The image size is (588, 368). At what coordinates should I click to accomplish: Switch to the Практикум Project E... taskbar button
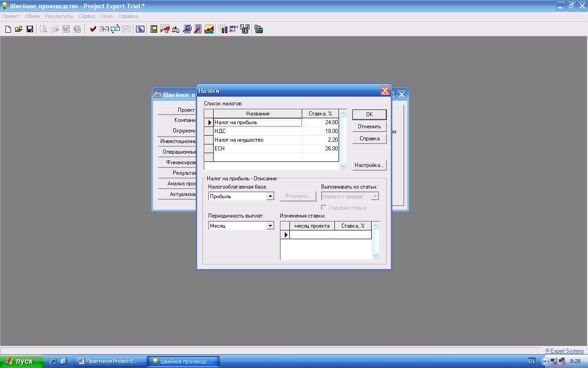(x=110, y=362)
